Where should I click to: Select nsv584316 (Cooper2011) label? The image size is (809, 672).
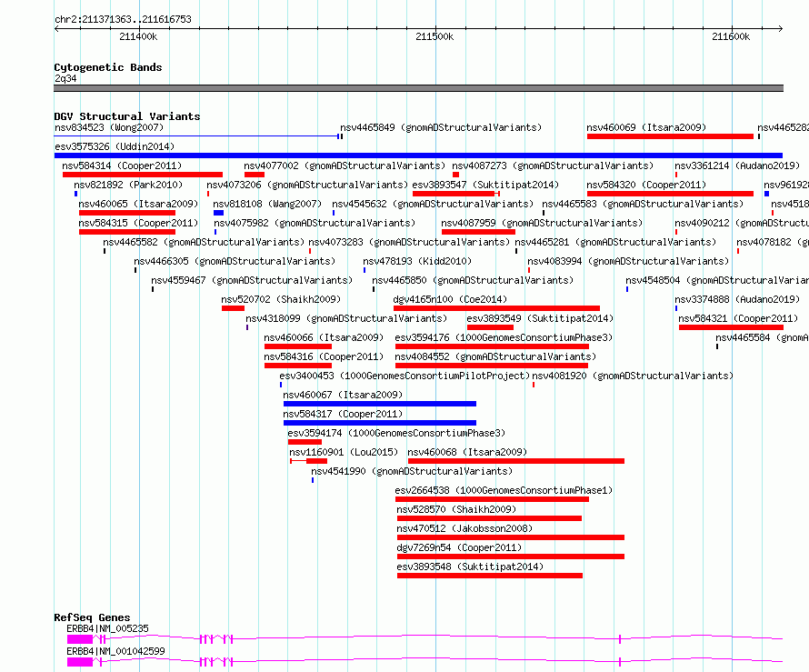[x=324, y=356]
